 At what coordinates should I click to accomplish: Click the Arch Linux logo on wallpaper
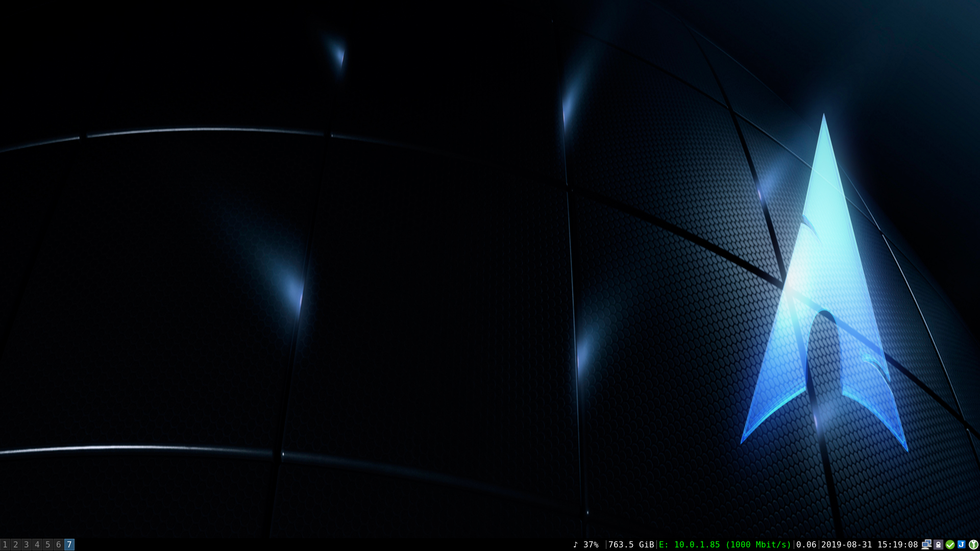coord(824,286)
